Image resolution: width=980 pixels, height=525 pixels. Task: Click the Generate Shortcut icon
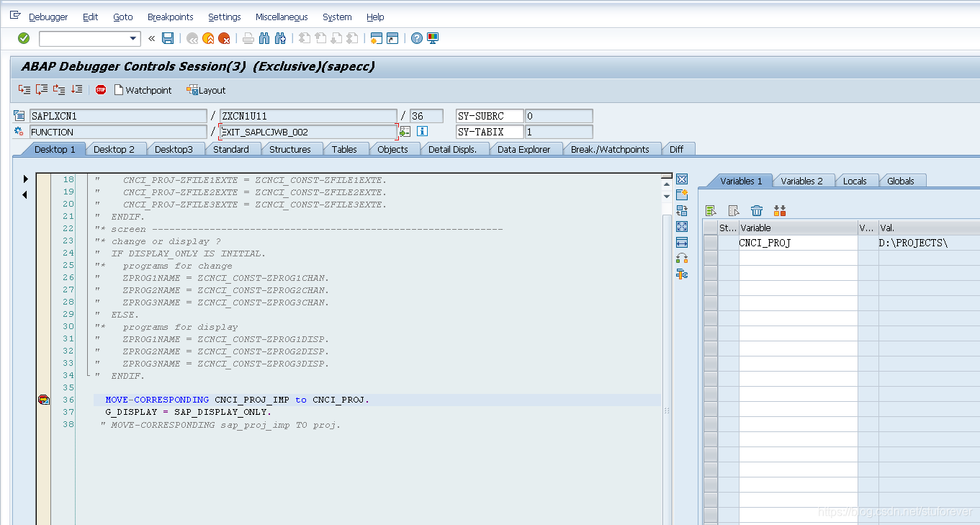[392, 38]
